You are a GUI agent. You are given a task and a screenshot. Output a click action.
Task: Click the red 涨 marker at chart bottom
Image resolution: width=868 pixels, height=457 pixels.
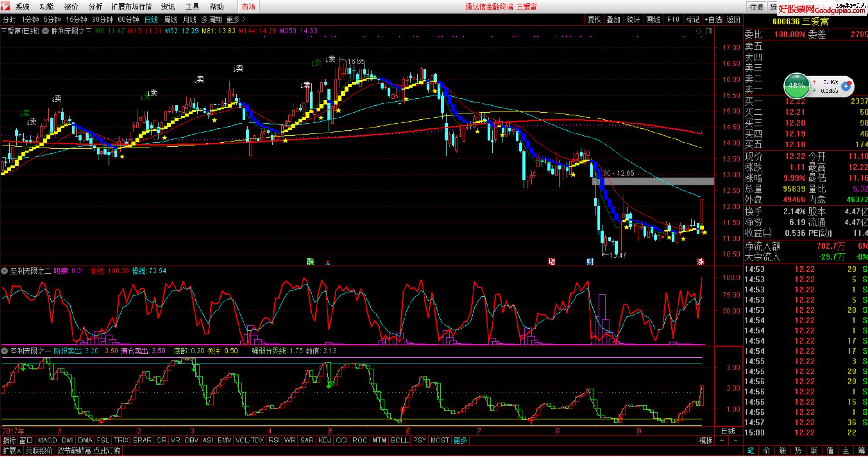point(701,261)
